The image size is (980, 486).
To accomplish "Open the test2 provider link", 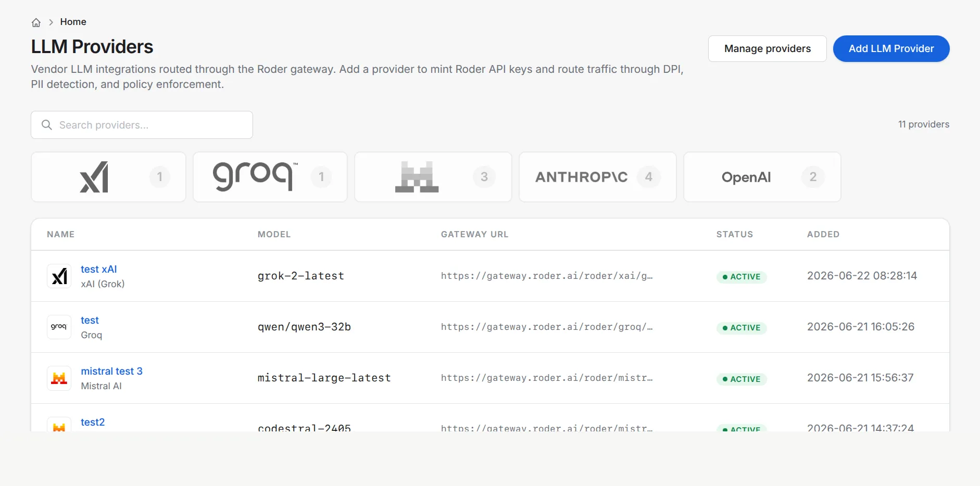I will (93, 422).
